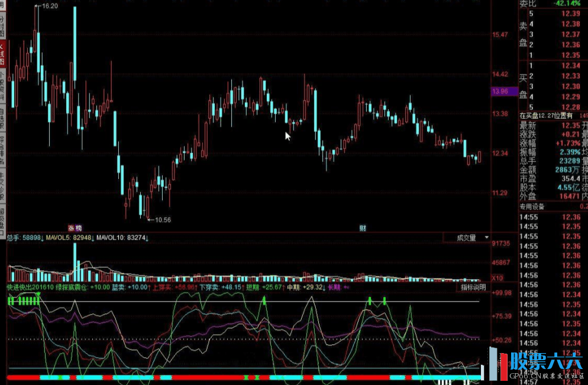Click the 10.56 low price marker
The width and height of the screenshot is (588, 385).
[x=162, y=220]
